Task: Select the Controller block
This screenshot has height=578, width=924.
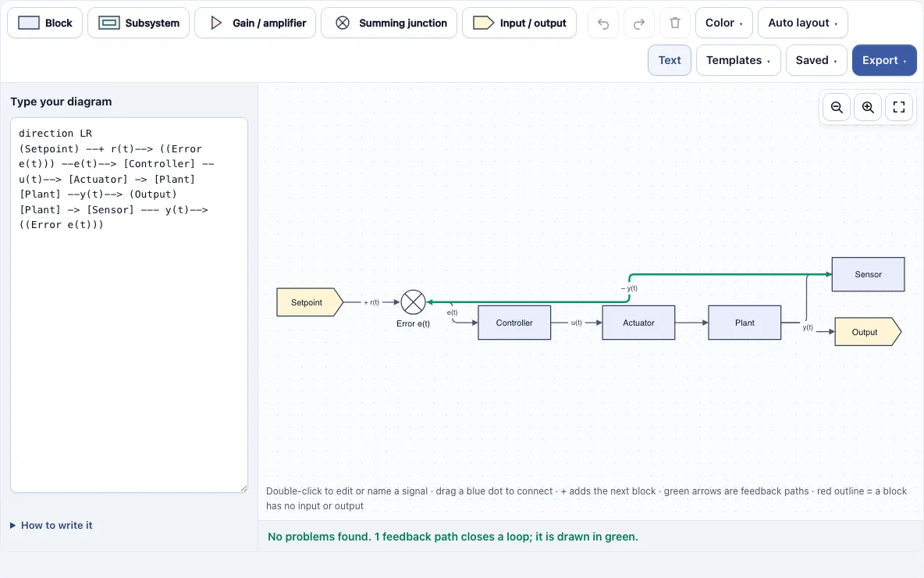Action: click(x=514, y=323)
